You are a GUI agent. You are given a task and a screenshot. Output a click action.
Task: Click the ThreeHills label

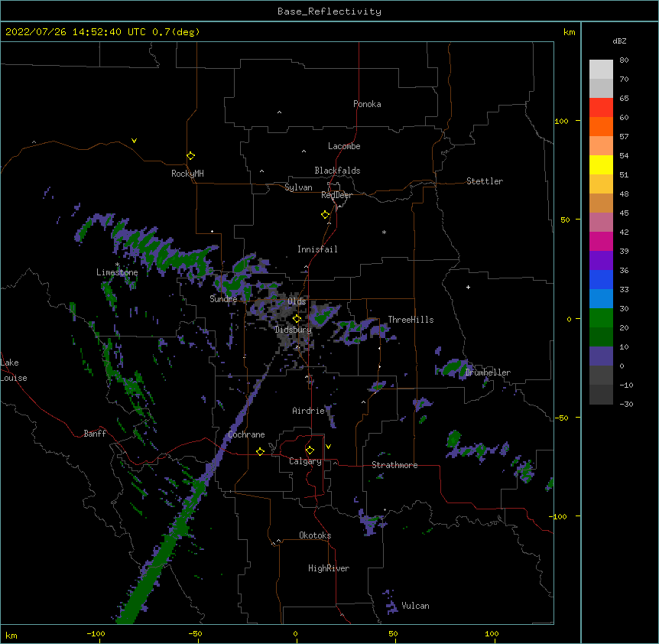[411, 320]
